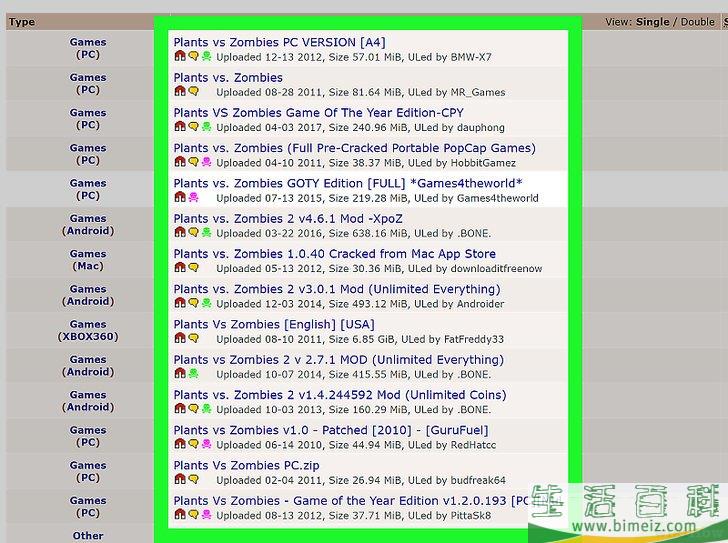This screenshot has width=728, height=543.
Task: Click Games (Android) category beside v 2.7.1 MOD
Action: tap(88, 366)
